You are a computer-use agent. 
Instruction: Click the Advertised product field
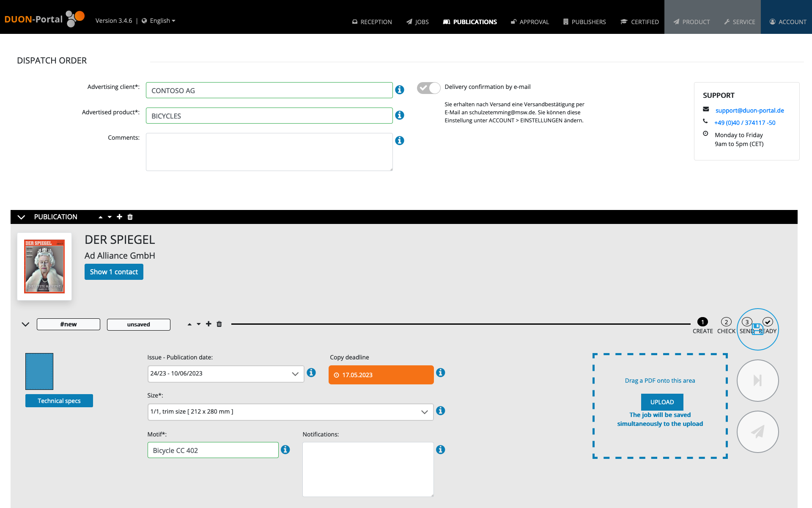click(269, 116)
